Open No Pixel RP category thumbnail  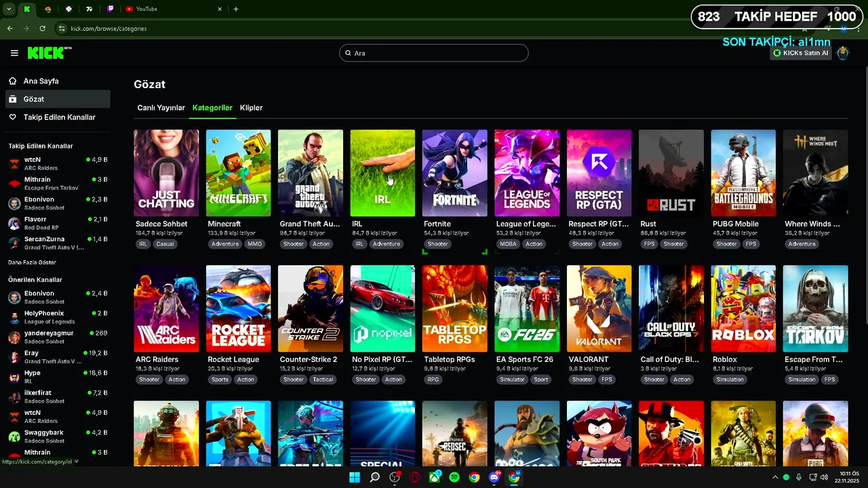tap(382, 308)
